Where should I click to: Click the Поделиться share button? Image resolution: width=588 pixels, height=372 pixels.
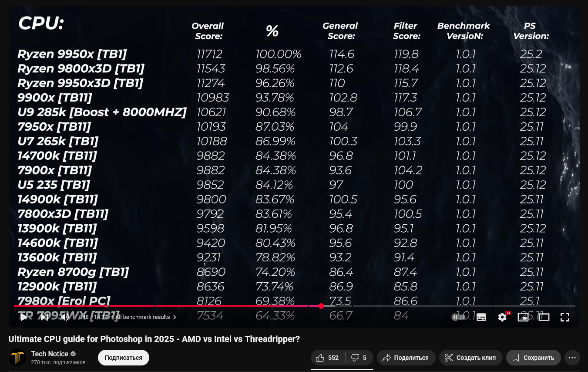[406, 358]
